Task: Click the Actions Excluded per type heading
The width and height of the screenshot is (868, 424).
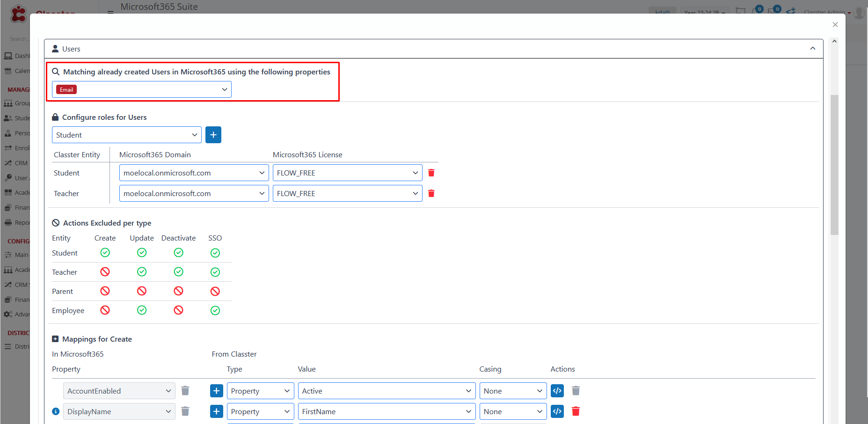Action: click(107, 223)
